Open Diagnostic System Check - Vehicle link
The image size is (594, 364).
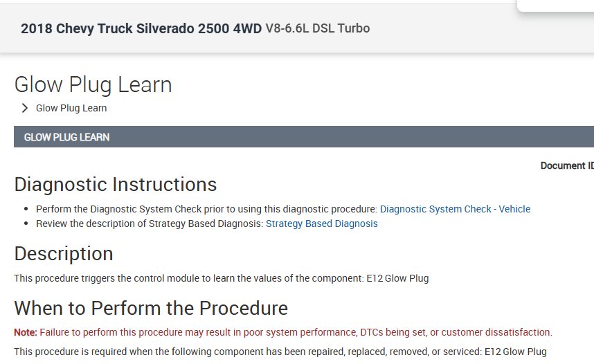click(x=455, y=209)
